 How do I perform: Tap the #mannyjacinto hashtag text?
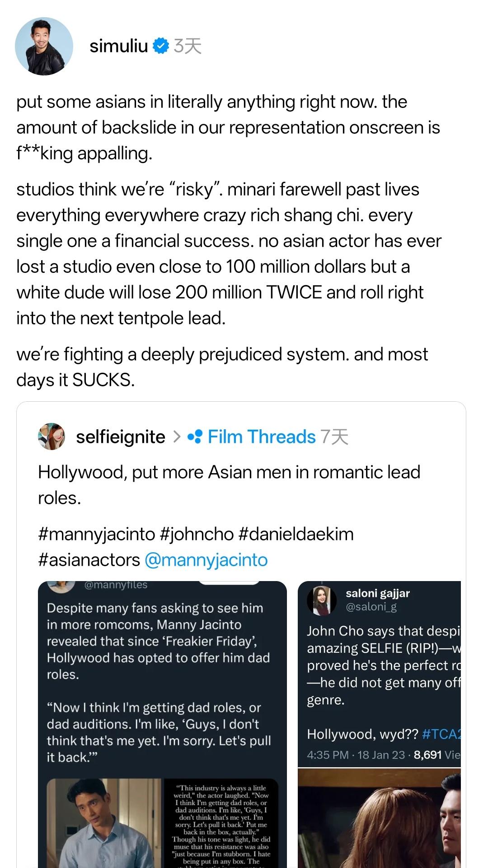point(97,534)
